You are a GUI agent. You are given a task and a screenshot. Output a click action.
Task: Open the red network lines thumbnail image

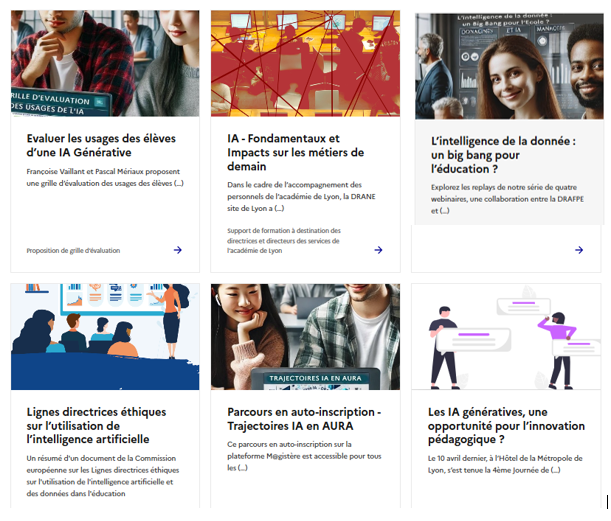tap(305, 65)
